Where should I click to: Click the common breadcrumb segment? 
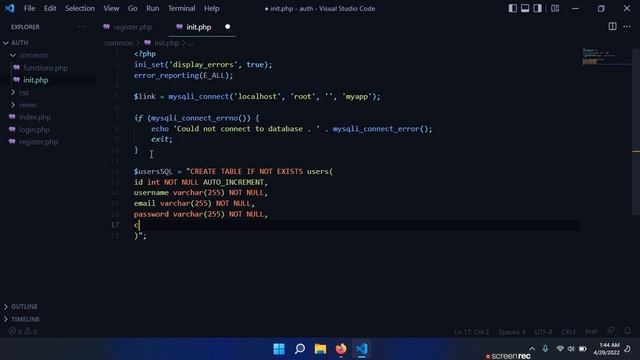click(x=119, y=43)
